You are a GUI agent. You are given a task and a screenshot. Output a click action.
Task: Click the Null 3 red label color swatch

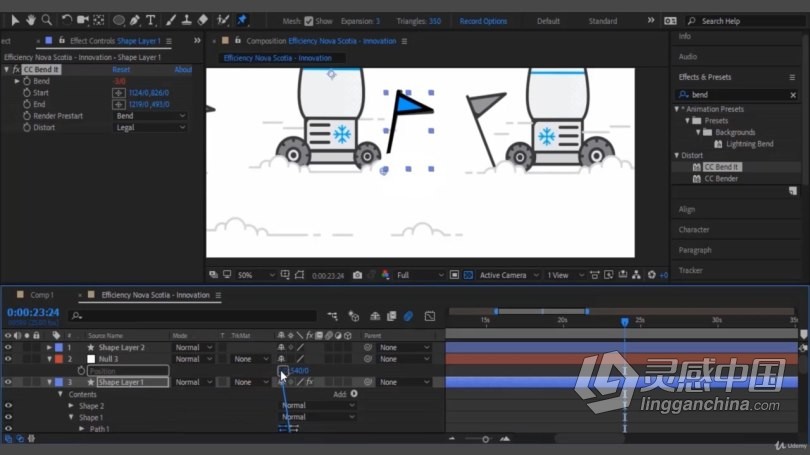pyautogui.click(x=59, y=359)
